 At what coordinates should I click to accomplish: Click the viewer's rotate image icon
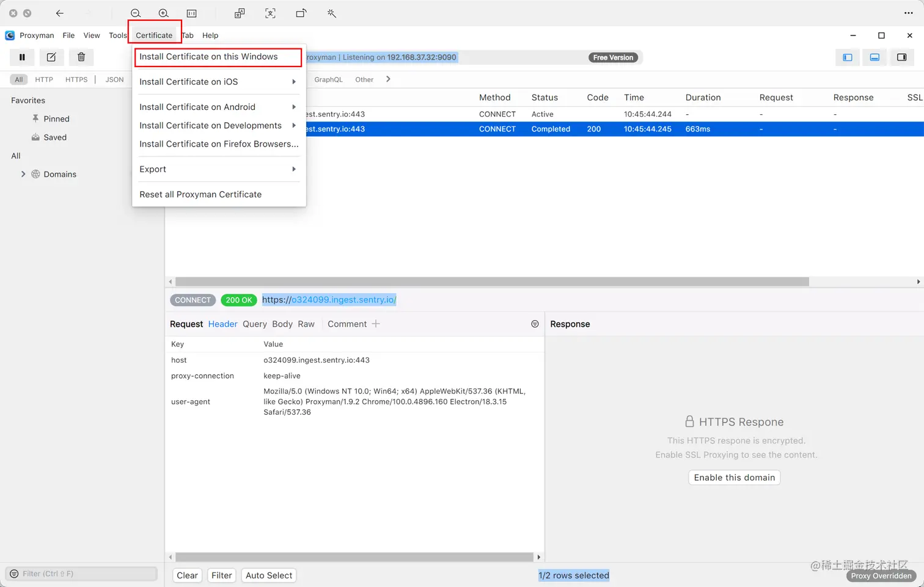tap(301, 13)
